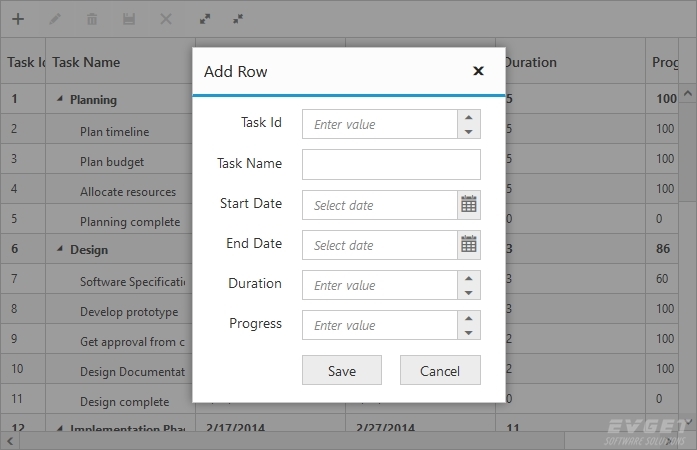Click the Cancel X toolbar icon

click(x=166, y=19)
